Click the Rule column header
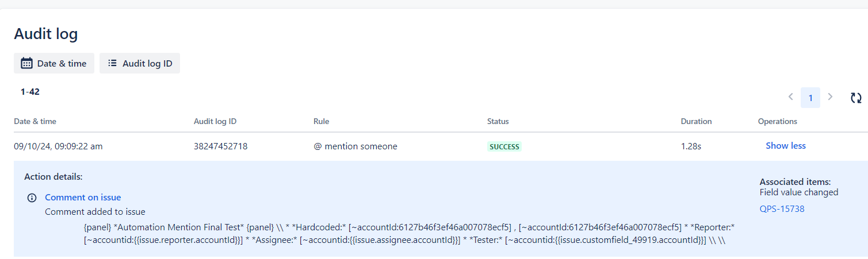 click(x=321, y=122)
